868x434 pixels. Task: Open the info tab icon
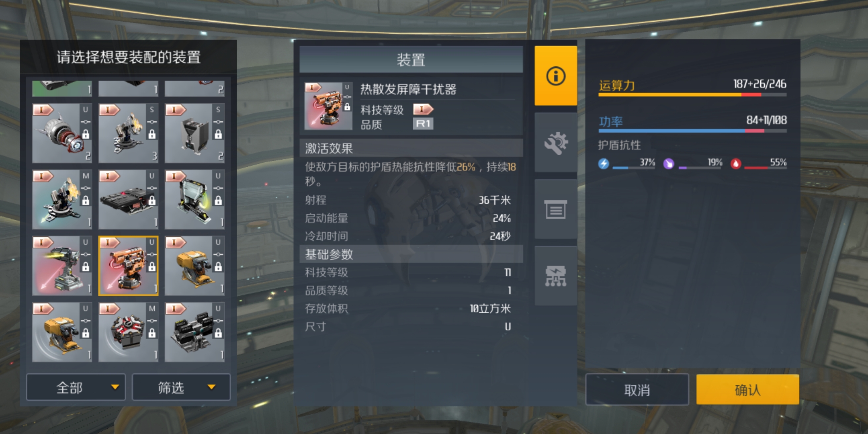[556, 76]
